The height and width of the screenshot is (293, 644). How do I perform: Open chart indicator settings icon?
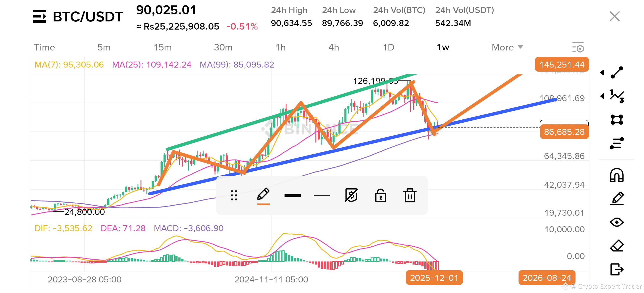(578, 47)
